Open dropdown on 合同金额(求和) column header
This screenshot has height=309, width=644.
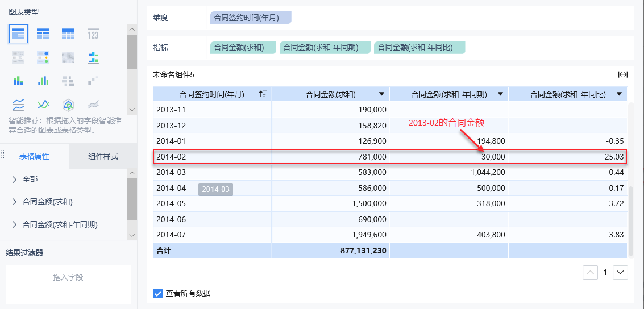pyautogui.click(x=381, y=94)
